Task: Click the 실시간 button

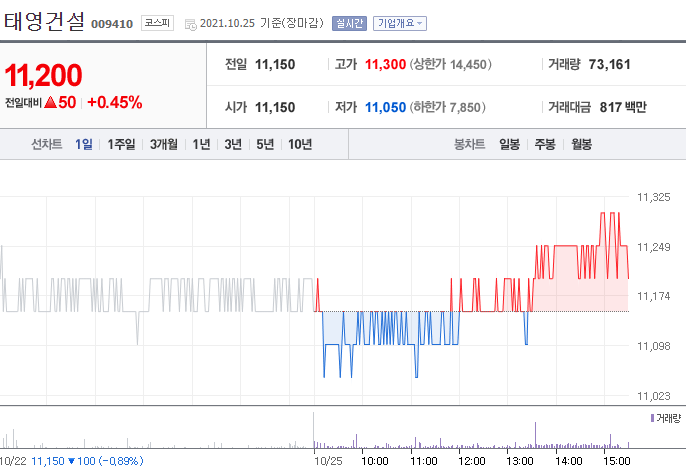Action: 349,23
